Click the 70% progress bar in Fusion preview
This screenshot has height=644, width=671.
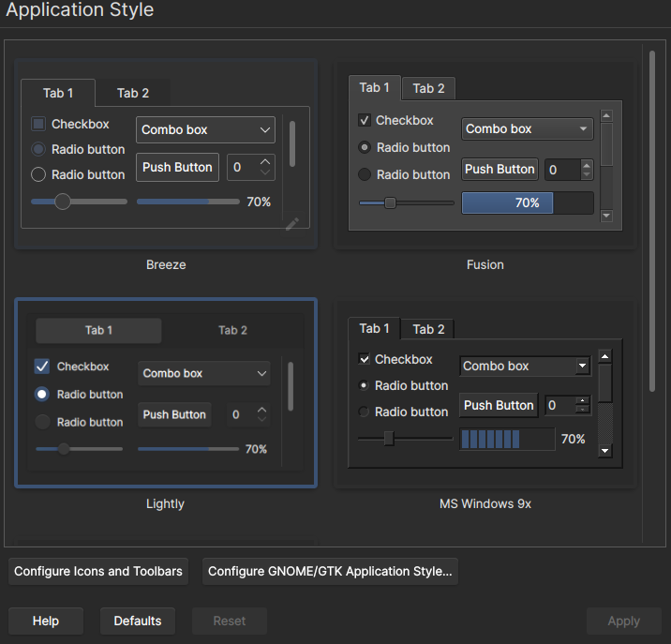coord(528,202)
